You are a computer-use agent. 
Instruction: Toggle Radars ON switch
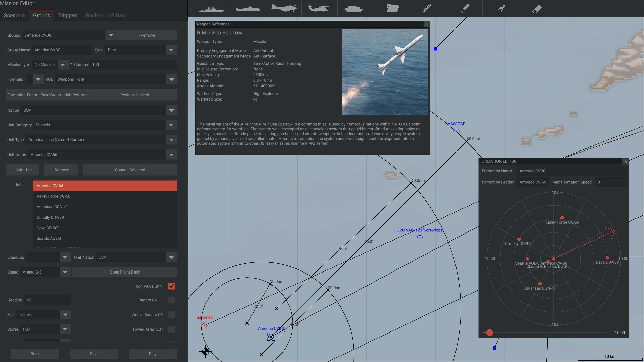click(x=172, y=300)
